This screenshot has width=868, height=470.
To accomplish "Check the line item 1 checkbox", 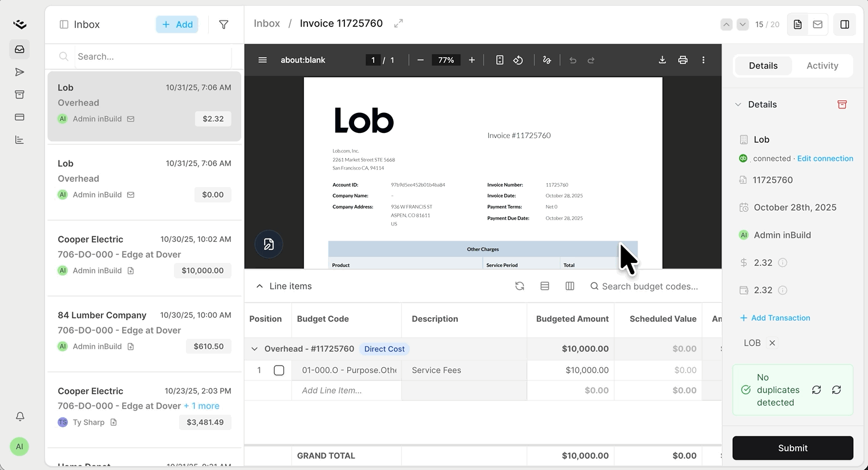I will coord(279,370).
